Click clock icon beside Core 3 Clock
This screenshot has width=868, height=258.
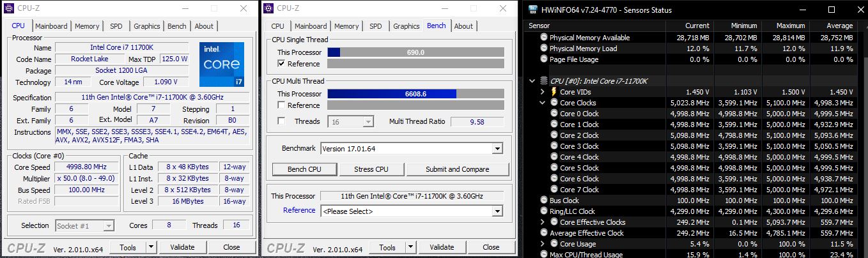[554, 146]
